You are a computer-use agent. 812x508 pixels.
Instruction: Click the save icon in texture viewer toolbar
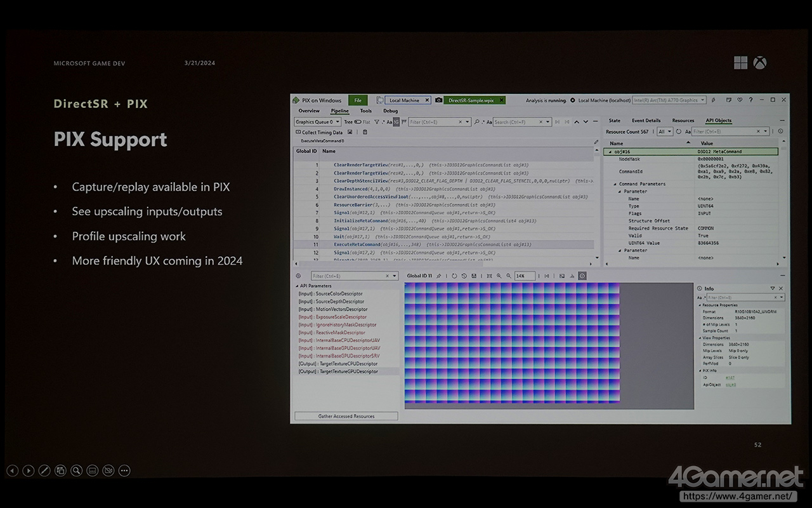pos(475,276)
